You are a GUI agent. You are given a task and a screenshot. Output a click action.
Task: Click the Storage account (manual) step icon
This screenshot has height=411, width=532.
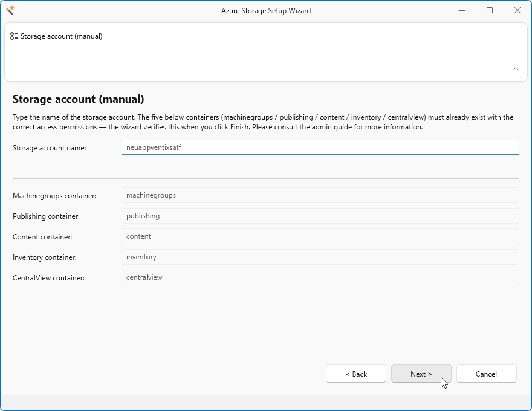[14, 36]
